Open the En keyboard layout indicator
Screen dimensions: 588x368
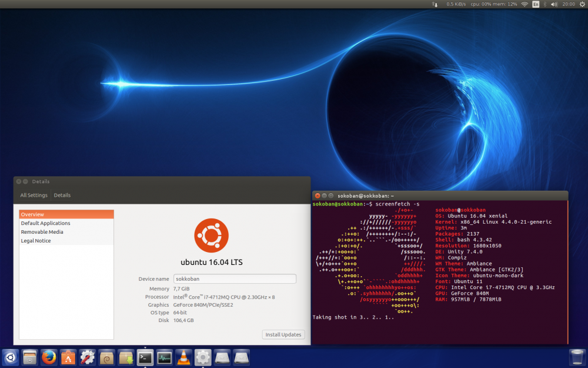(536, 4)
